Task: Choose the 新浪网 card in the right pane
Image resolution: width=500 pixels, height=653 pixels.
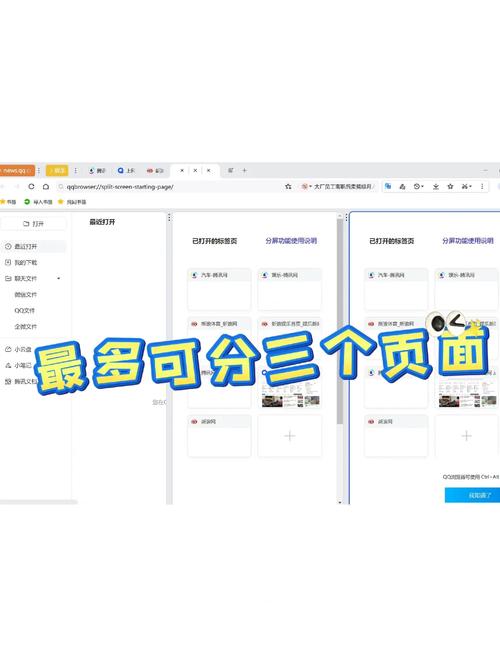Action: (x=396, y=436)
